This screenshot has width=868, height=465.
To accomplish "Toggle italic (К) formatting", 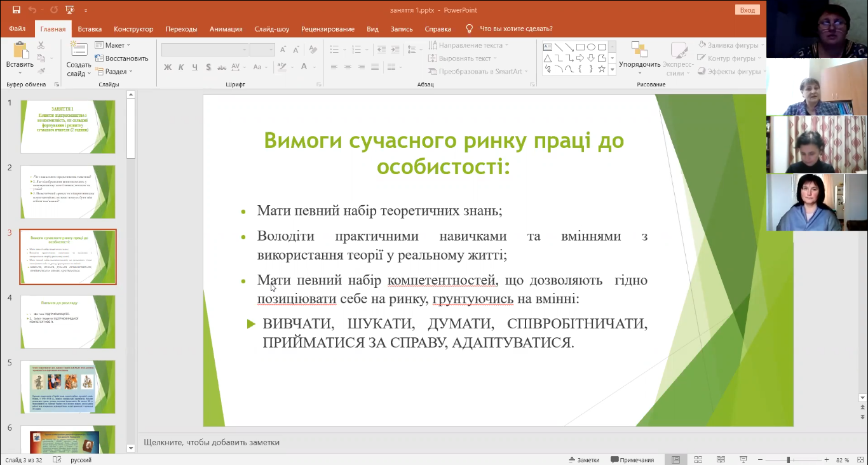I will [x=181, y=67].
